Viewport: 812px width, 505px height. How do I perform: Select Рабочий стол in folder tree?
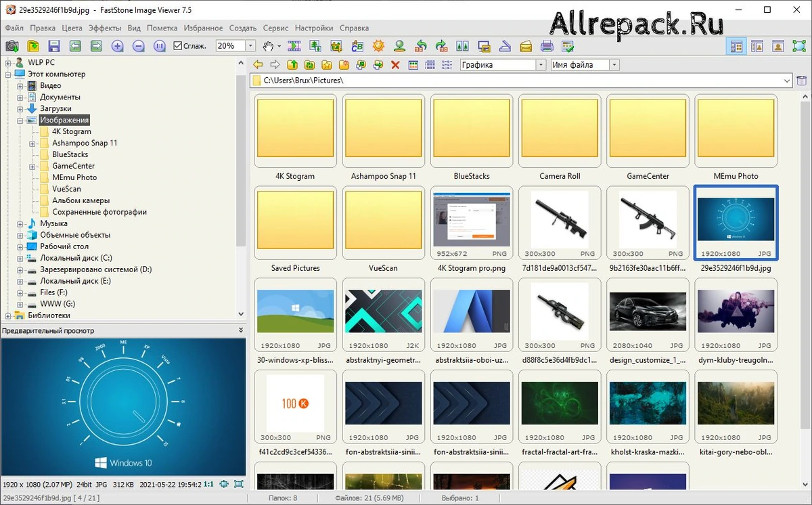[64, 246]
